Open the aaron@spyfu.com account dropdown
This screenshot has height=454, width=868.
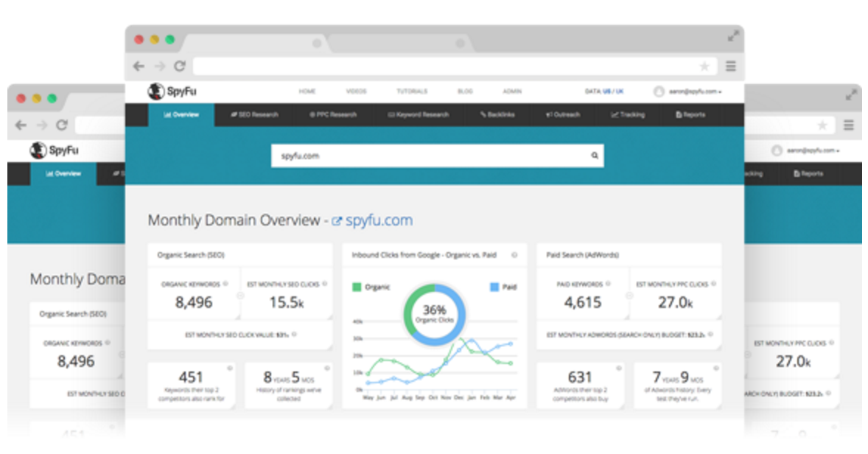coord(687,91)
